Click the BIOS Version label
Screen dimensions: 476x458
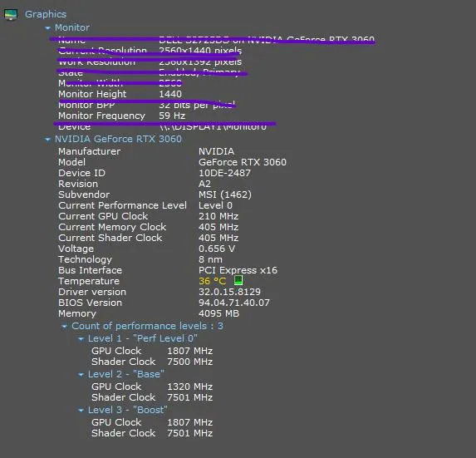tap(91, 303)
